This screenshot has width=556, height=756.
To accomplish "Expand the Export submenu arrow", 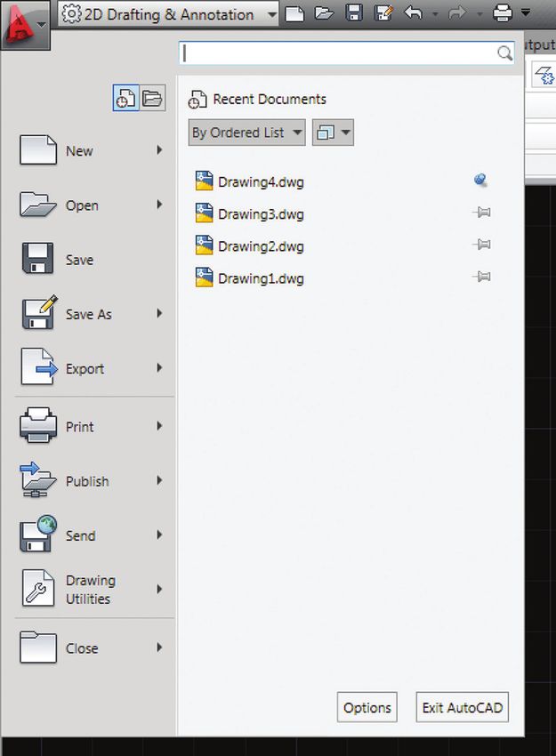I will coord(159,368).
